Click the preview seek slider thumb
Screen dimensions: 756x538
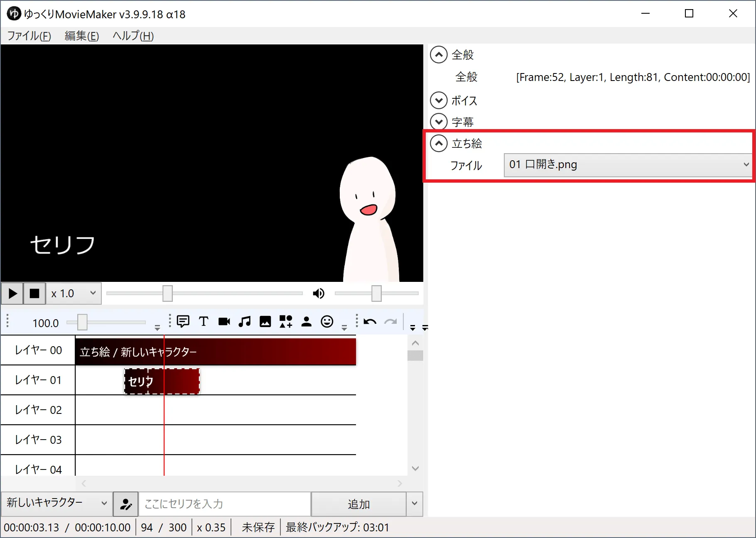167,293
